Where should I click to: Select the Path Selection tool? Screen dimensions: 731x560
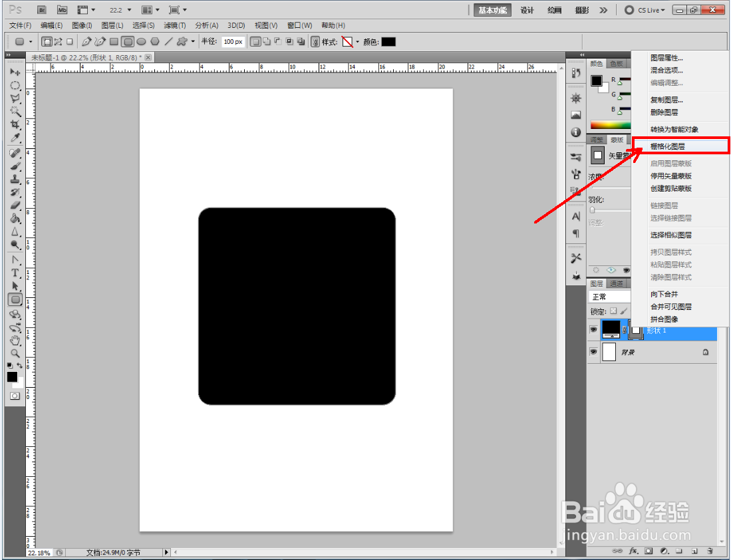15,286
